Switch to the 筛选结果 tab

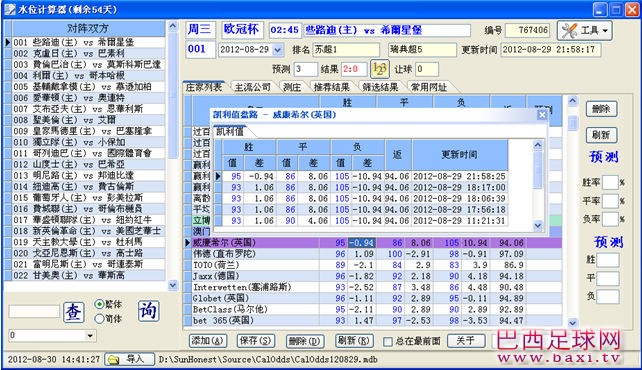(380, 87)
